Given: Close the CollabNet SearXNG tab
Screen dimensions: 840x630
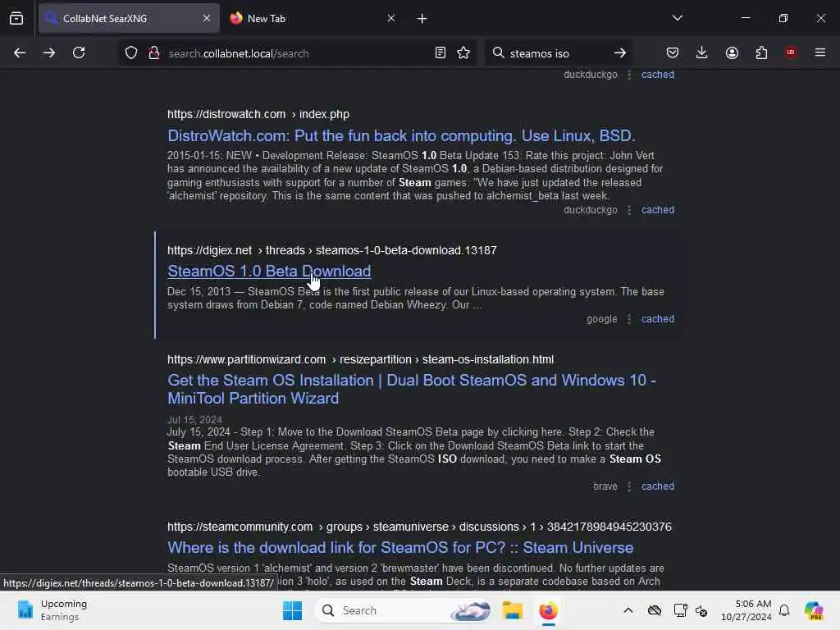Looking at the screenshot, I should pyautogui.click(x=207, y=19).
